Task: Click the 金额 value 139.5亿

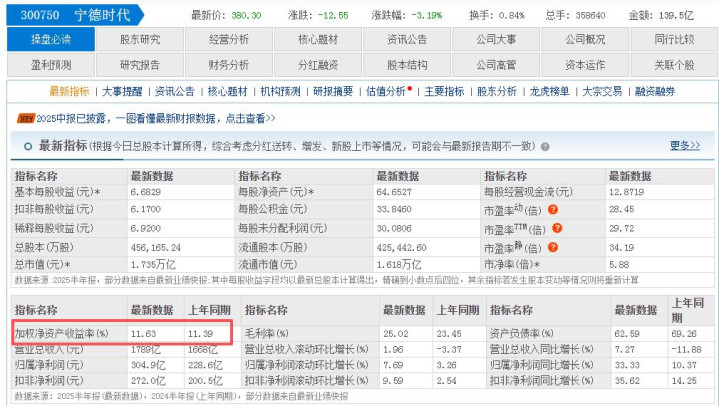Action: (676, 15)
